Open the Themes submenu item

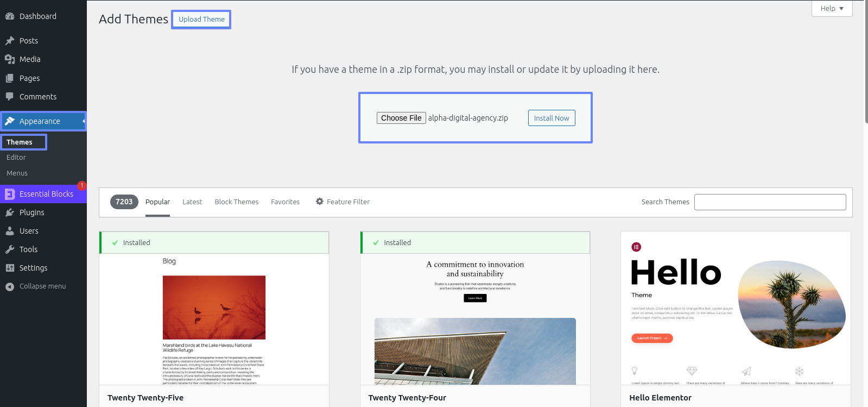pyautogui.click(x=20, y=142)
